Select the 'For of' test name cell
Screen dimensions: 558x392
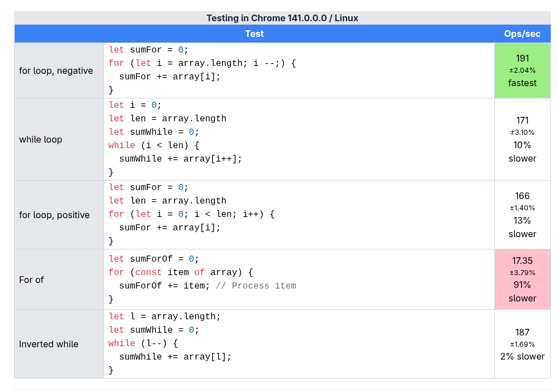(x=59, y=280)
